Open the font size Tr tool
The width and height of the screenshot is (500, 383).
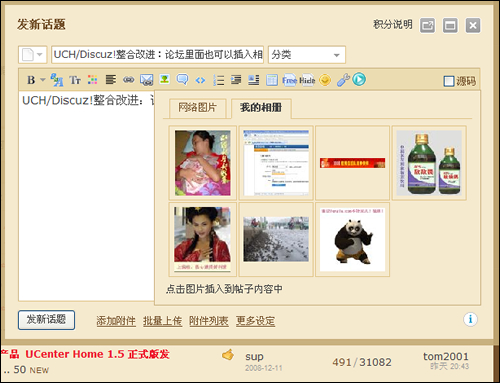point(75,80)
